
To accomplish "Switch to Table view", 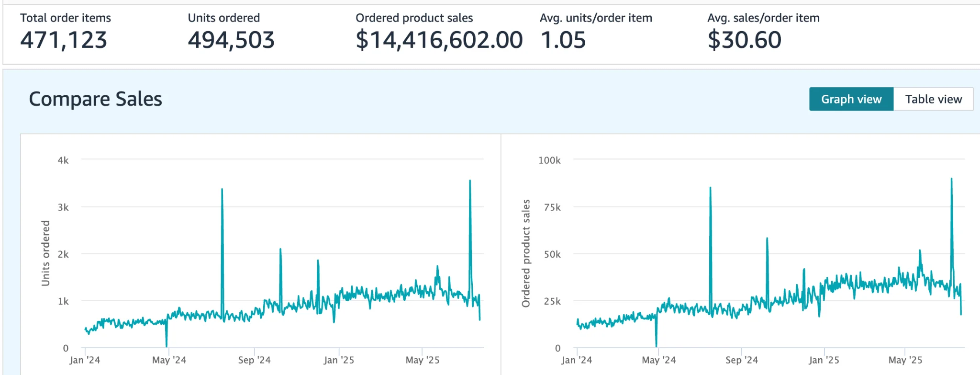I will (933, 99).
